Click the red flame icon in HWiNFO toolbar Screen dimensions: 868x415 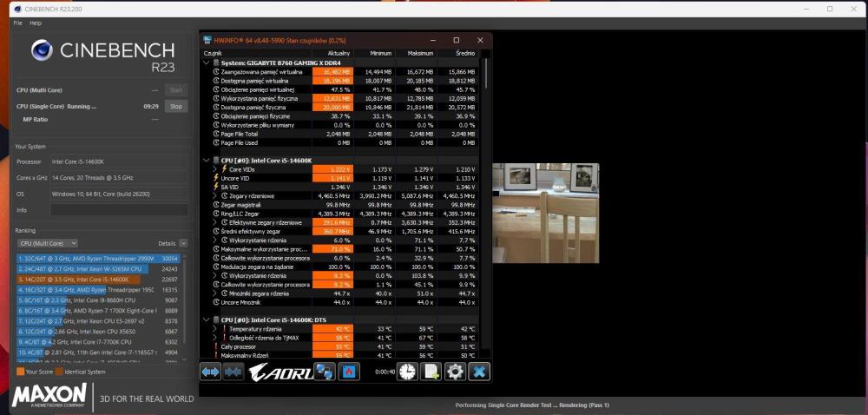(349, 372)
